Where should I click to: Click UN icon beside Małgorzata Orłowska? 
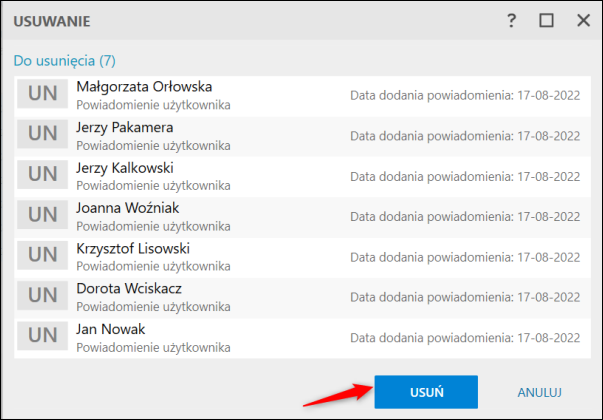coord(41,95)
